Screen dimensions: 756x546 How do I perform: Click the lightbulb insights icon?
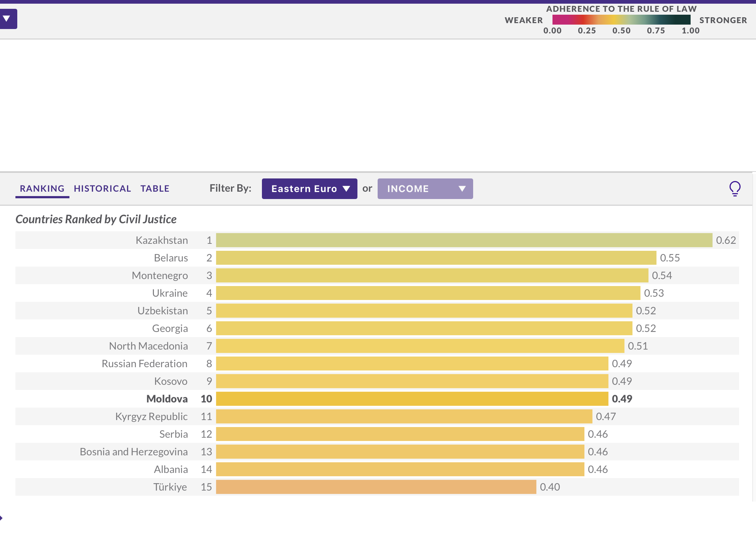coord(735,189)
